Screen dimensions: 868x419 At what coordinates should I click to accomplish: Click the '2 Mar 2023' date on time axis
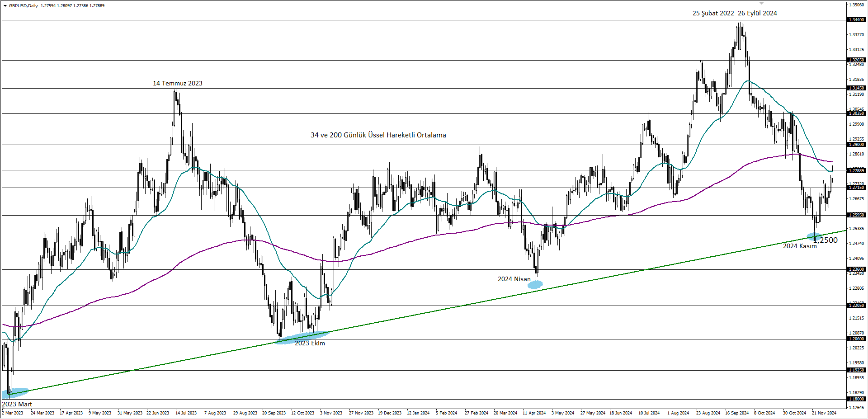click(13, 413)
